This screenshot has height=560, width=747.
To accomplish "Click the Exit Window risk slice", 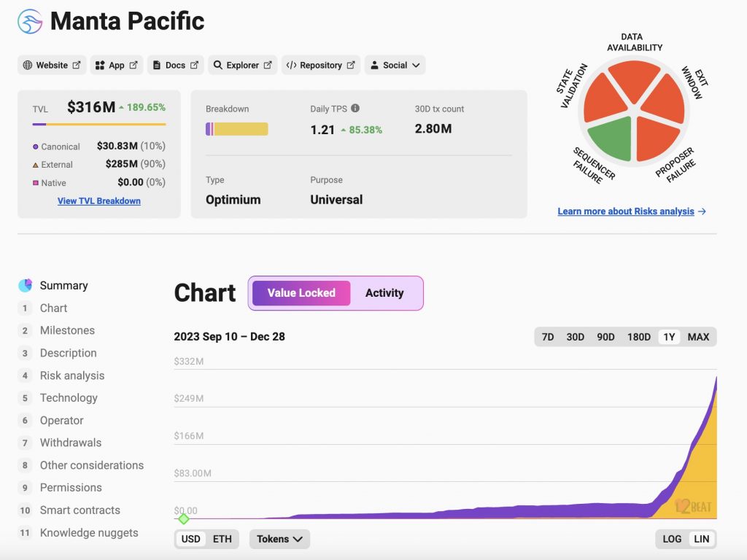I will 666,101.
